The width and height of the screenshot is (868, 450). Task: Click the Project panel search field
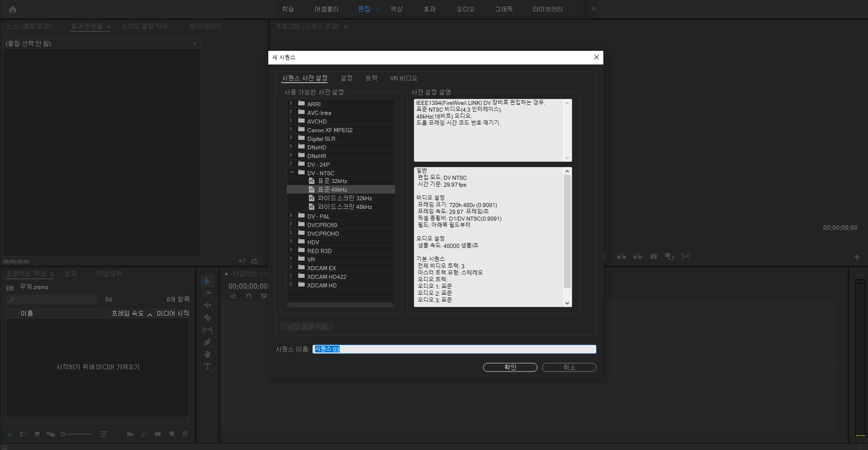point(52,299)
